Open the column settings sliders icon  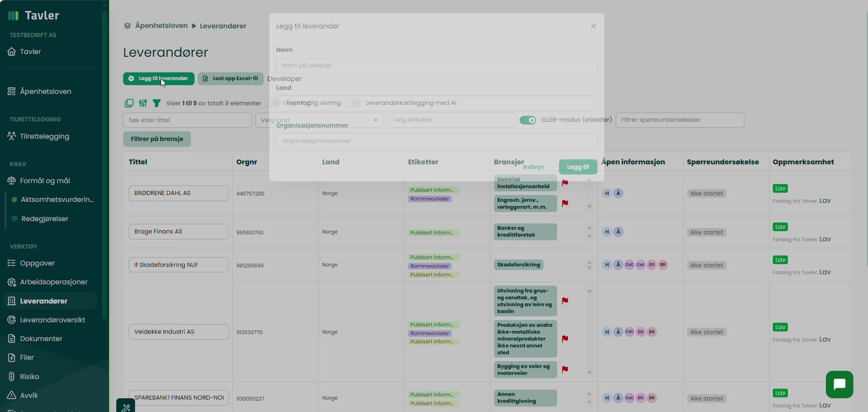[x=143, y=103]
